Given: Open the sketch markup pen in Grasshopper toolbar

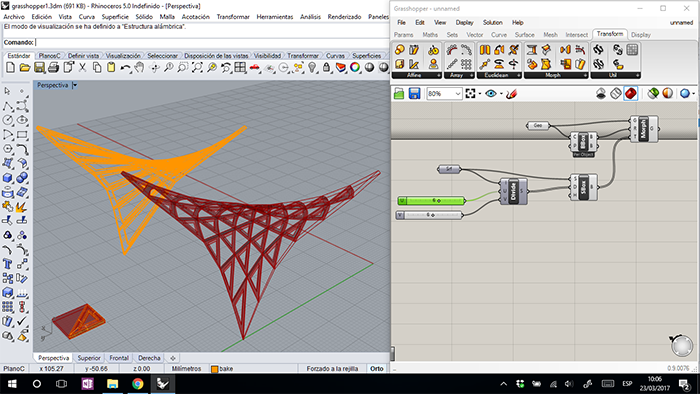Looking at the screenshot, I should pos(512,94).
